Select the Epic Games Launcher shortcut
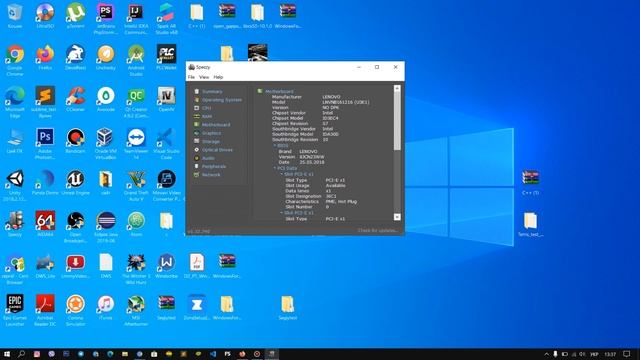Viewport: 640px width, 360px height. coord(15,310)
